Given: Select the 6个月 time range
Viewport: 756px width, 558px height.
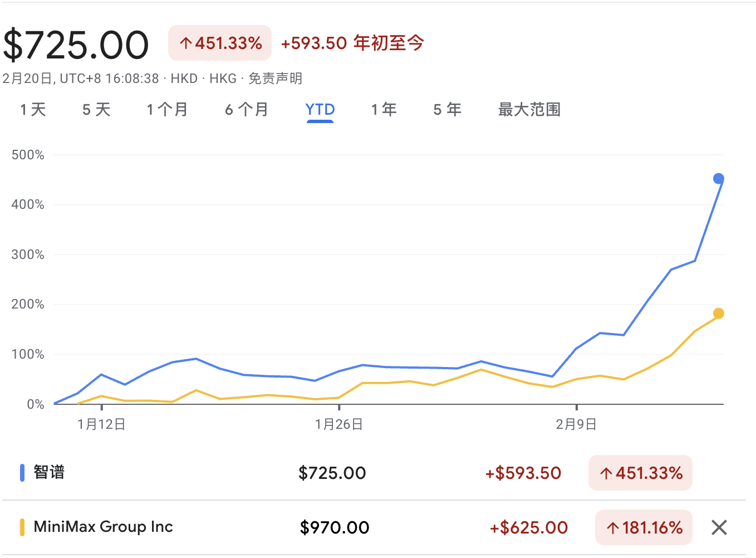Looking at the screenshot, I should (247, 110).
